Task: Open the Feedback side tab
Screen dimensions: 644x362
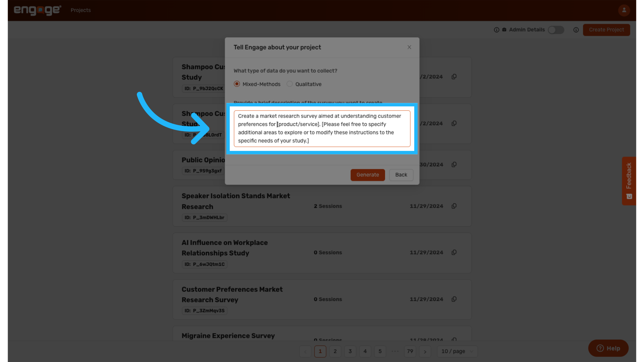Action: 629,181
